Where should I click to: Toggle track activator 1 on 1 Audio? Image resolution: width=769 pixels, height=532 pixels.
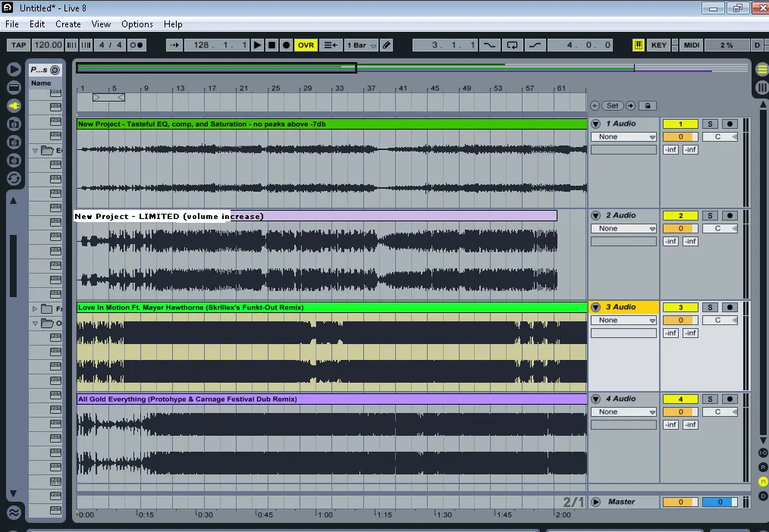click(680, 124)
